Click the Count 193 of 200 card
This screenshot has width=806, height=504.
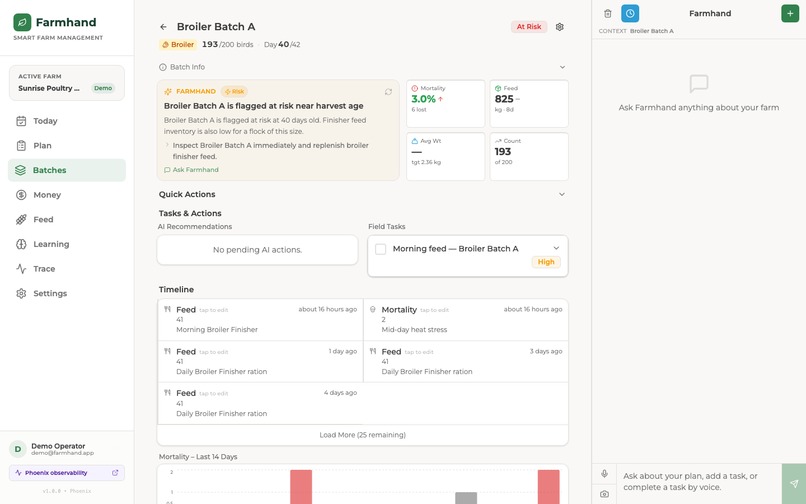529,156
